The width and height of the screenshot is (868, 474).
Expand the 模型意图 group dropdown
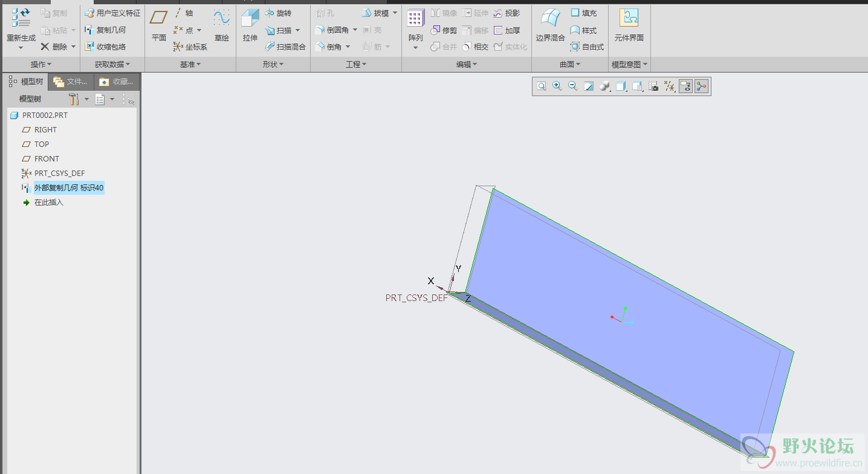[630, 64]
